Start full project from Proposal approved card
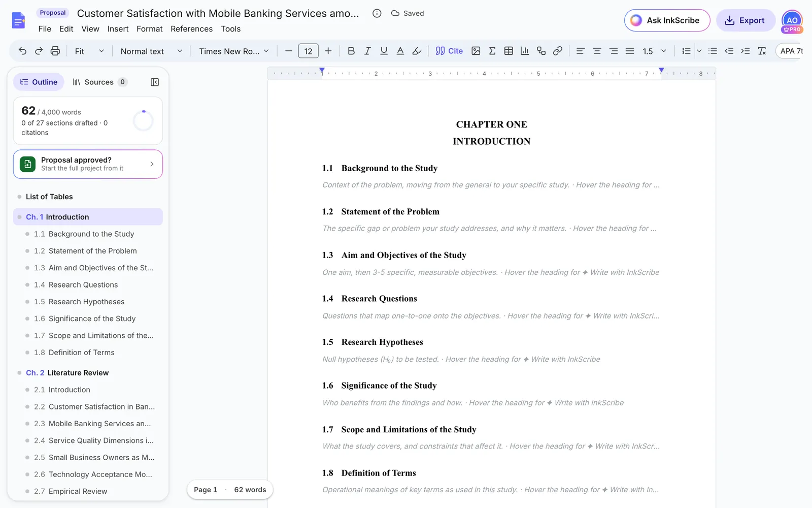 coord(88,164)
